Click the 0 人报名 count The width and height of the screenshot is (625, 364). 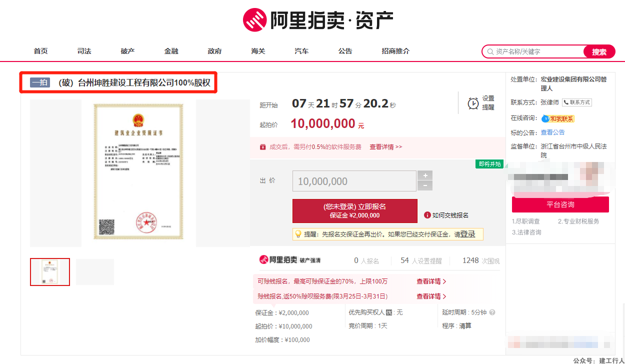[366, 260]
